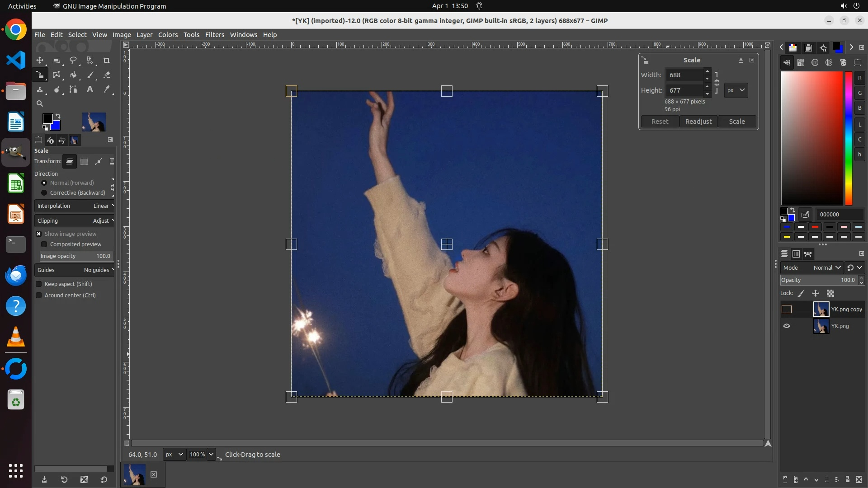Open the Filters menu
Image resolution: width=868 pixels, height=488 pixels.
[214, 35]
